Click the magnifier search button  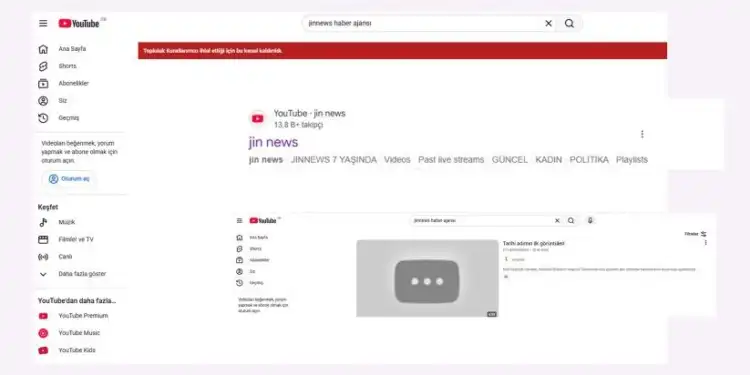(569, 23)
